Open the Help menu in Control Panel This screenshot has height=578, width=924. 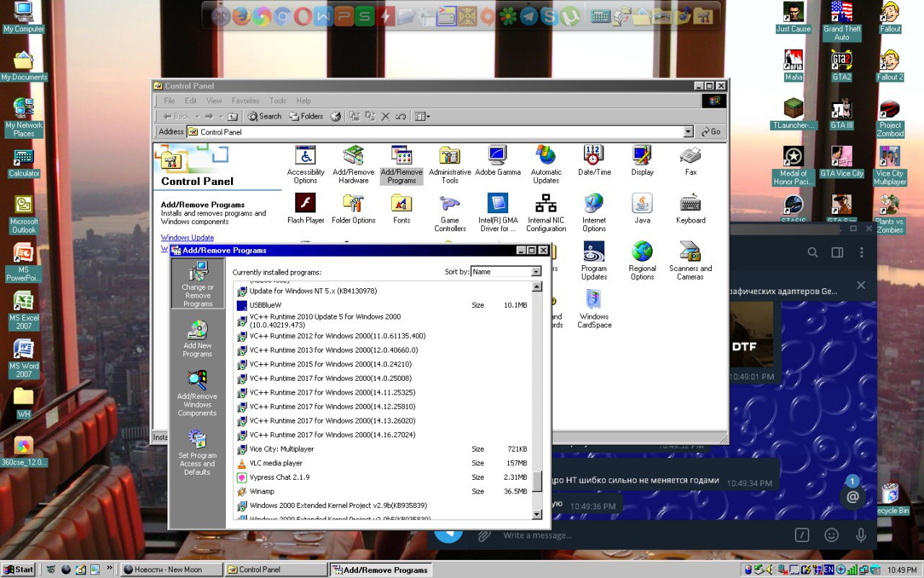304,101
